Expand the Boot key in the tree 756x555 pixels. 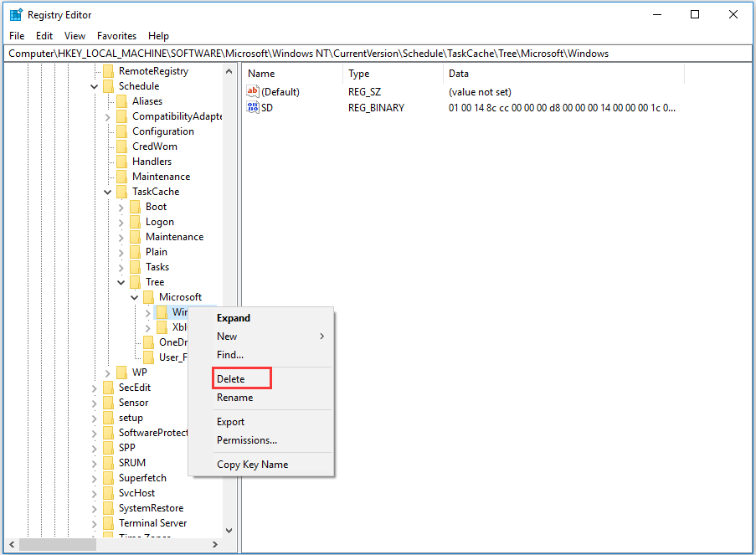(x=120, y=206)
